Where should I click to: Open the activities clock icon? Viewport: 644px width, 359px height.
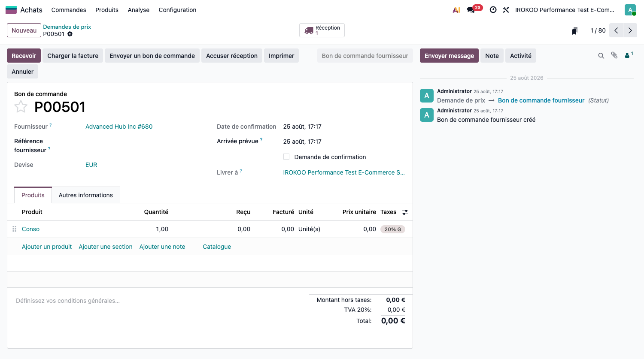pos(493,10)
